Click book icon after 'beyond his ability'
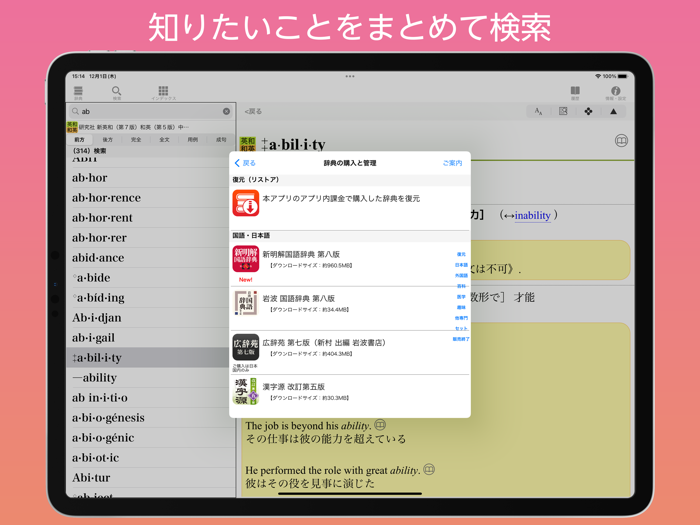 click(x=380, y=424)
